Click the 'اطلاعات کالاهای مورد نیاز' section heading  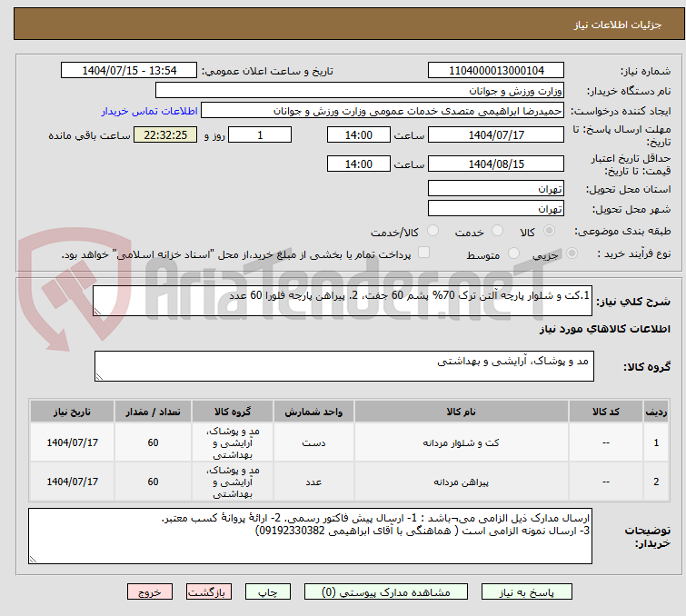[604, 329]
